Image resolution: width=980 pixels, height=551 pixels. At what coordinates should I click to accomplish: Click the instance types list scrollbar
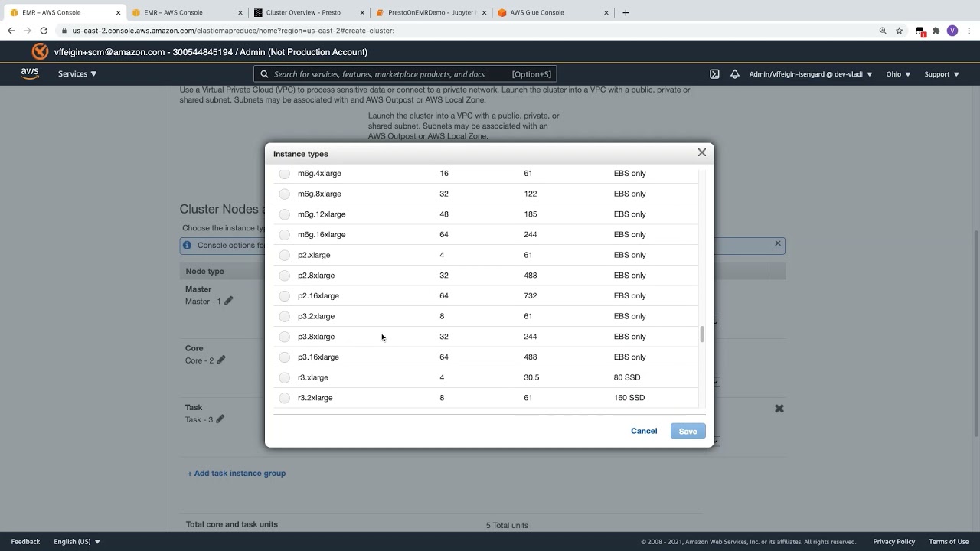702,334
